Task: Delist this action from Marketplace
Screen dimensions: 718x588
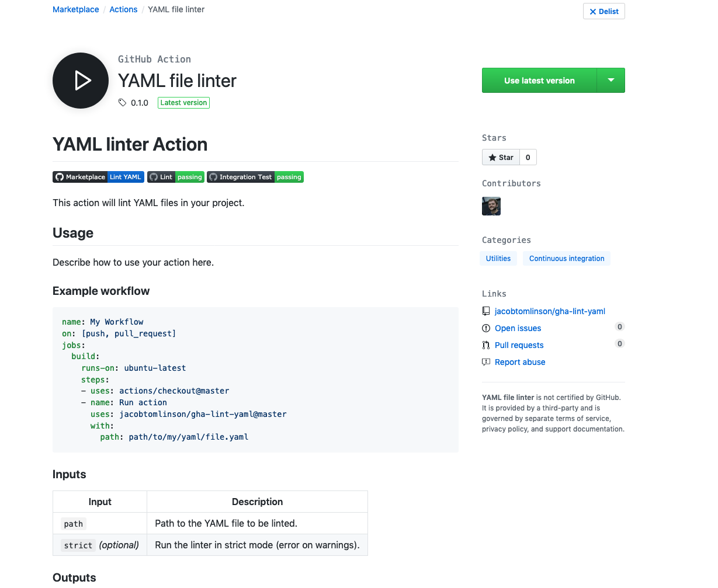Action: 604,12
